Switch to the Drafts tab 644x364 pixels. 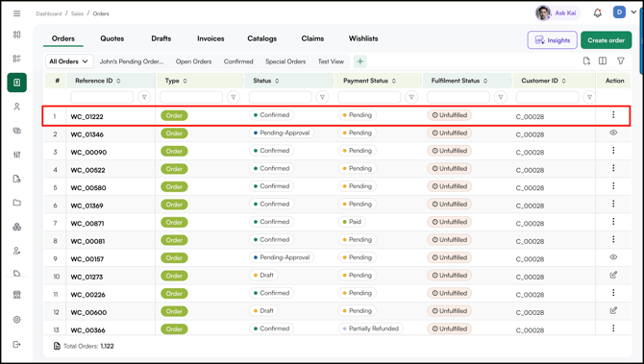coord(161,38)
